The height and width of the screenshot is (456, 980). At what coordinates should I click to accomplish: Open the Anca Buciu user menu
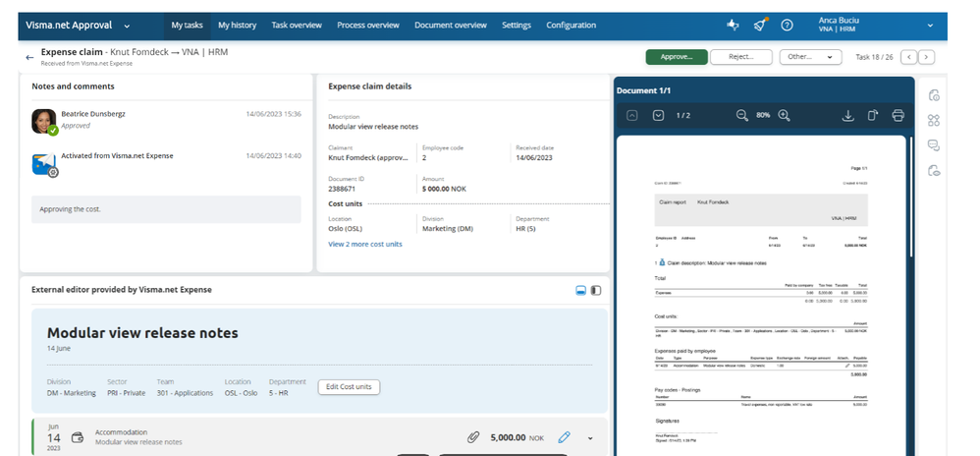click(875, 25)
